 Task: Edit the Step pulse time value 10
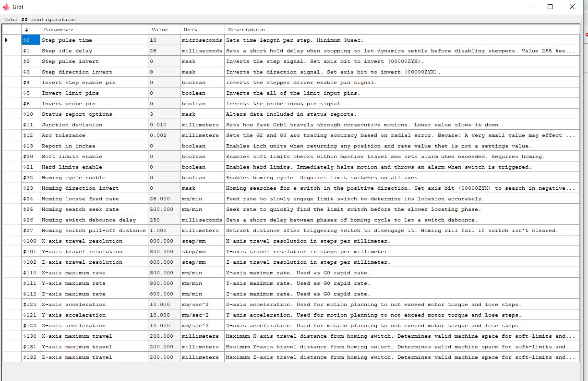[164, 40]
